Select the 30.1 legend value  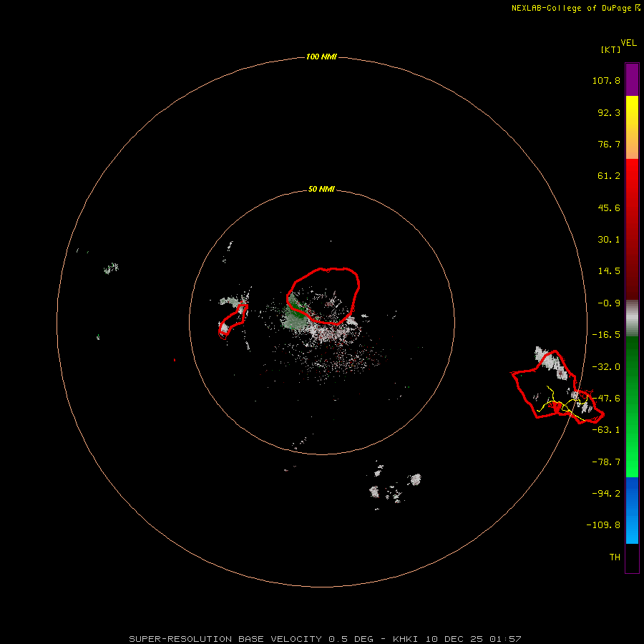click(x=609, y=240)
